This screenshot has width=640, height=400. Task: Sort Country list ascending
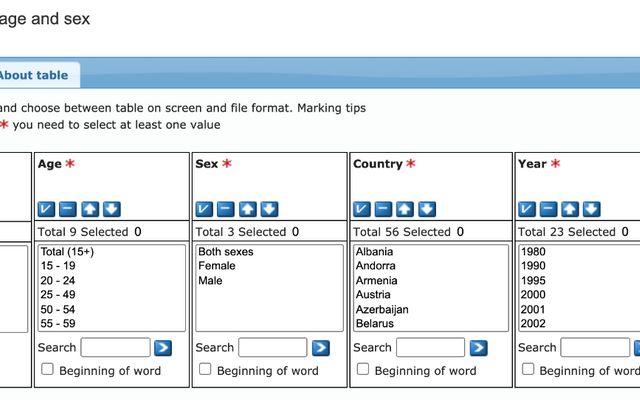(405, 209)
